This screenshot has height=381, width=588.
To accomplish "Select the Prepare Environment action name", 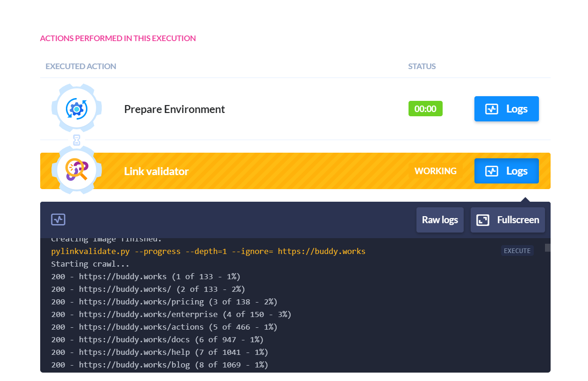I will [x=174, y=109].
